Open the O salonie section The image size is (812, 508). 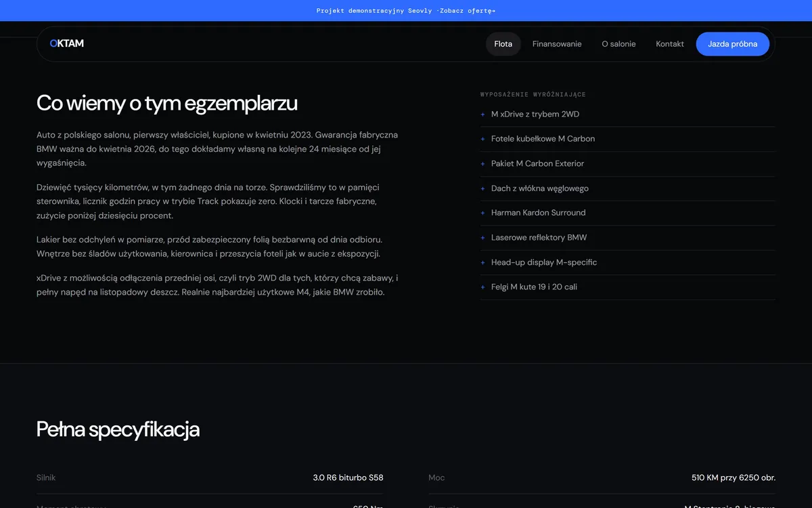click(x=618, y=44)
